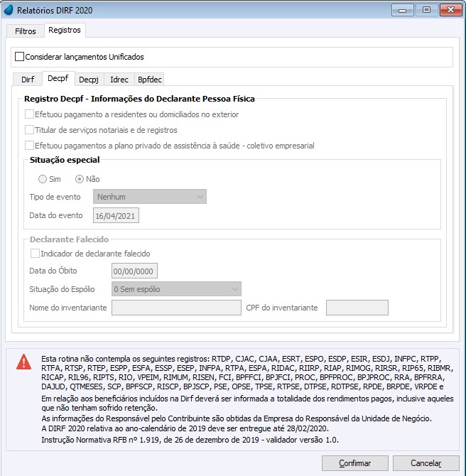The image size is (466, 476).
Task: Click the 'Em relação aos beneficiários' paragraph
Action: [x=247, y=403]
